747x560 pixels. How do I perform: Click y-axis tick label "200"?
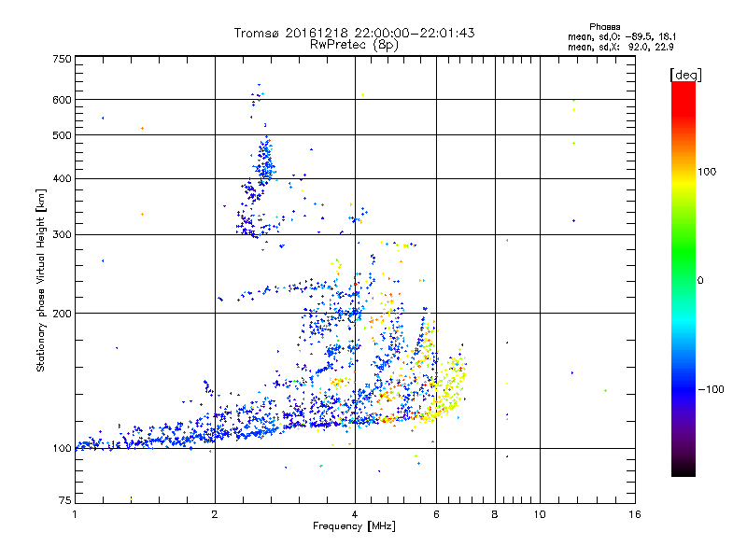pyautogui.click(x=63, y=314)
